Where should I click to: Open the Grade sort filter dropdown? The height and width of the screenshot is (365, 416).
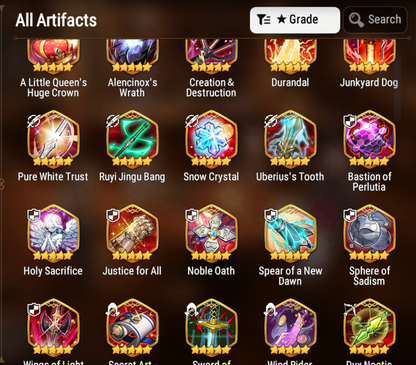[x=295, y=20]
